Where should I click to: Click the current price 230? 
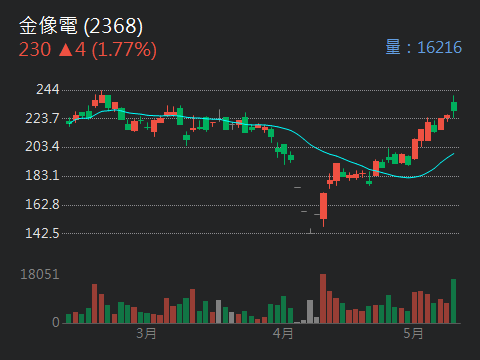click(35, 49)
